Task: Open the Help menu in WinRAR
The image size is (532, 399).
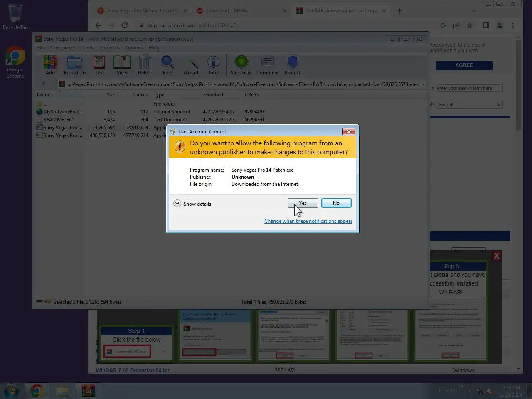Action: tap(154, 48)
